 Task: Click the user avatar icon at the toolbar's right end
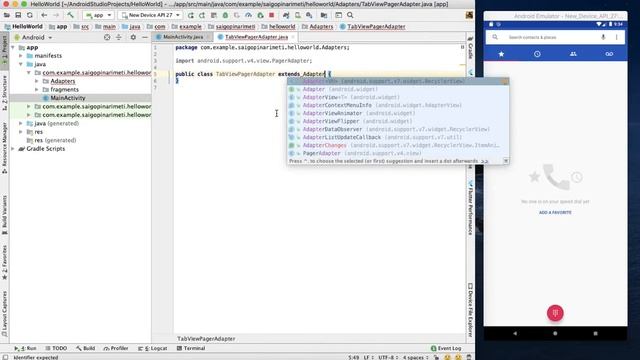point(469,15)
